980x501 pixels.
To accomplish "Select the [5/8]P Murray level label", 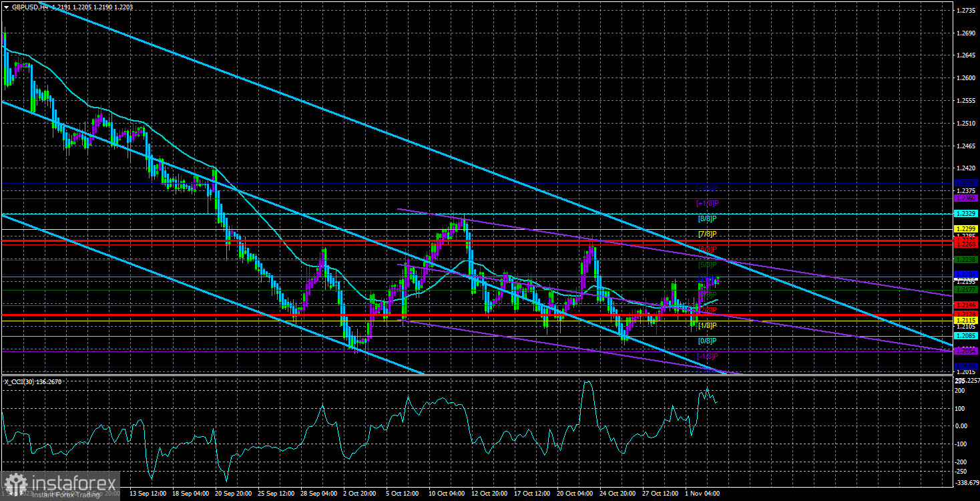I will coord(708,265).
